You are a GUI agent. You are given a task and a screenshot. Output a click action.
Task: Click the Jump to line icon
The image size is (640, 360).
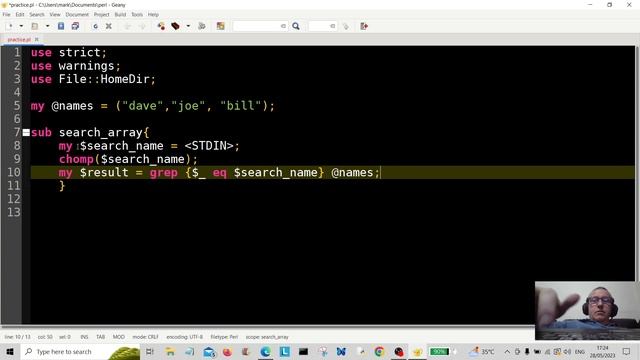[x=346, y=26]
